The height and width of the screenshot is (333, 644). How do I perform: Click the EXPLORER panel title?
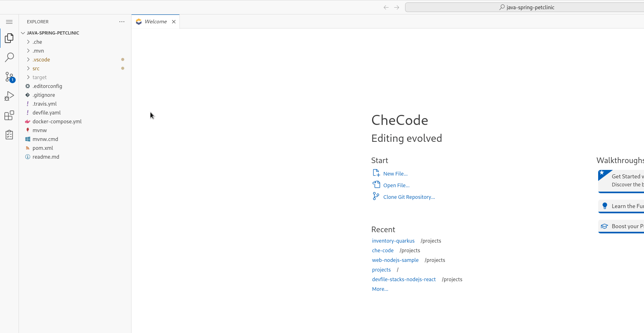click(x=38, y=22)
